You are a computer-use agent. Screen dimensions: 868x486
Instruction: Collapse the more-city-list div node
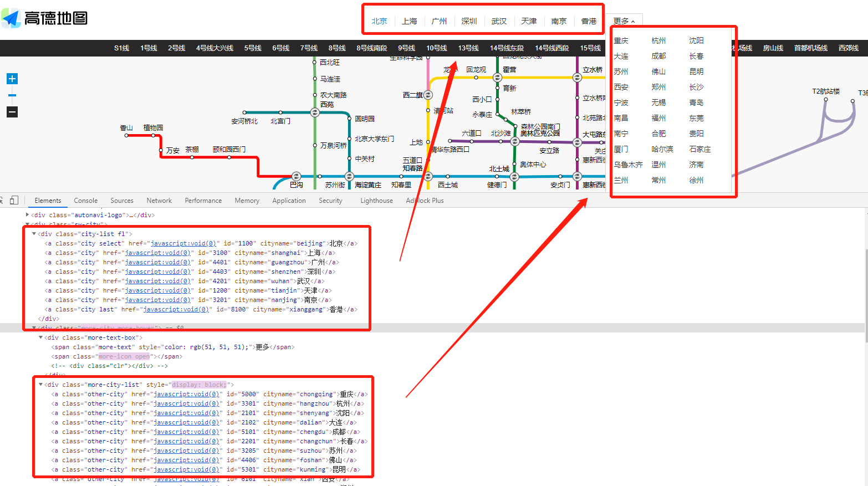40,385
